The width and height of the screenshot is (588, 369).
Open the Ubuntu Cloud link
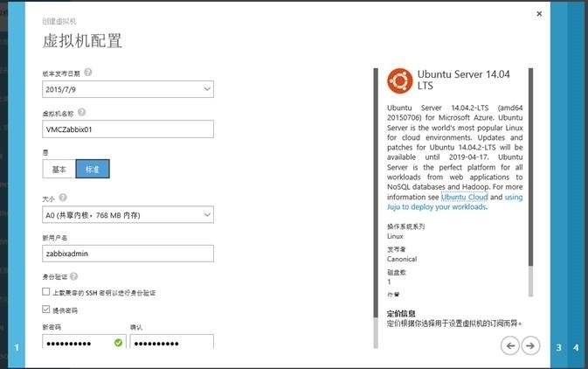464,197
